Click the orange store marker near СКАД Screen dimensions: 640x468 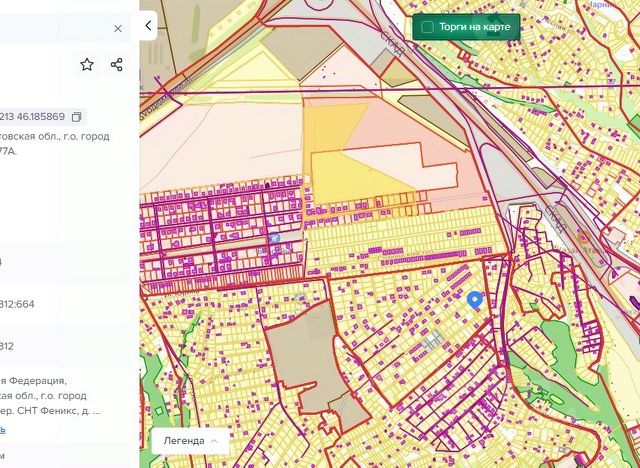(x=584, y=236)
